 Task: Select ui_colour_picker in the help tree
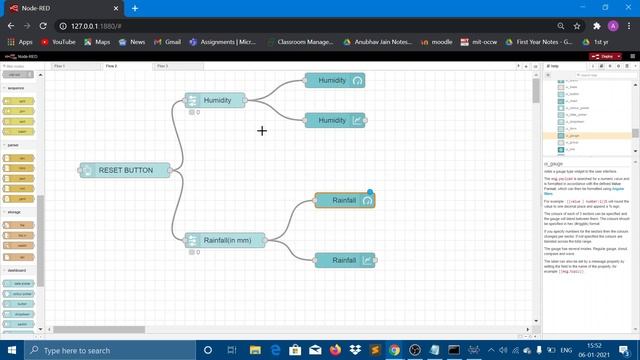pos(577,108)
